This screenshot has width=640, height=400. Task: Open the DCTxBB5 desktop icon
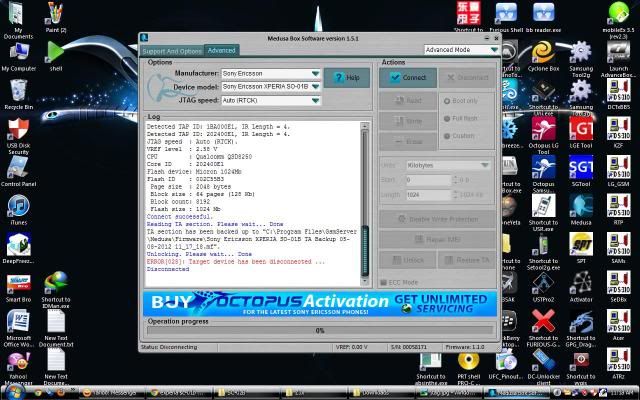coord(618,94)
